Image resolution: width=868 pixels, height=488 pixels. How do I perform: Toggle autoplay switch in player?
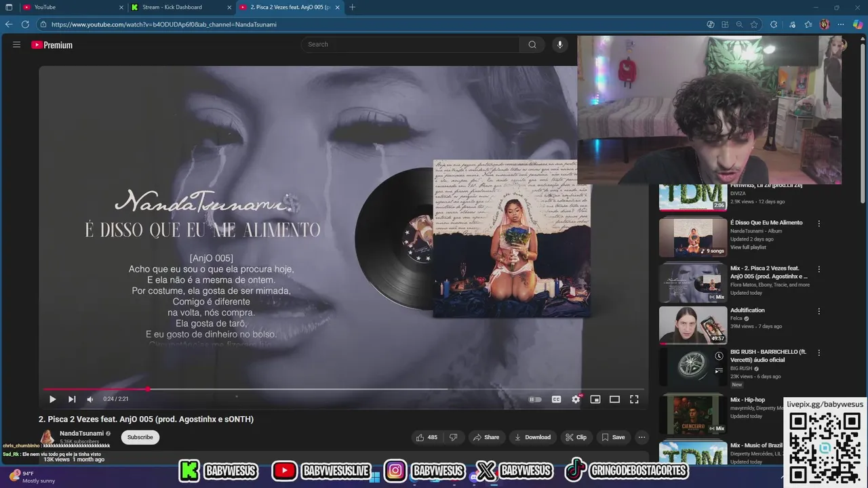coord(535,399)
